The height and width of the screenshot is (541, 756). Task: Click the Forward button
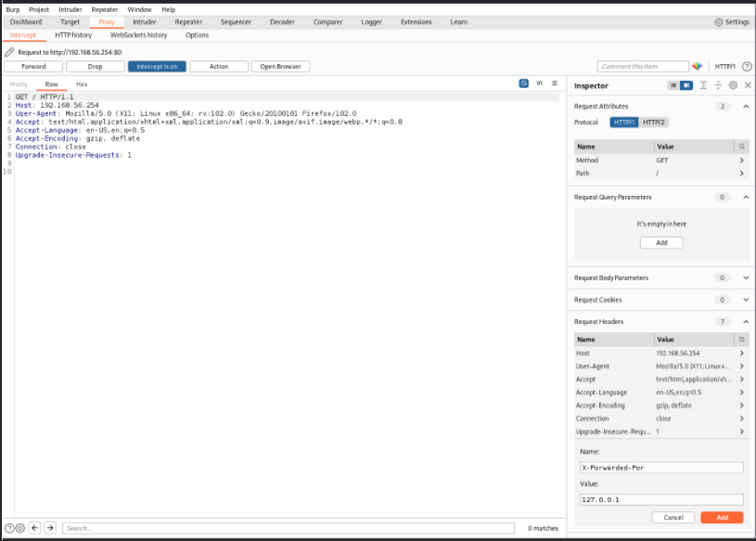coord(33,67)
